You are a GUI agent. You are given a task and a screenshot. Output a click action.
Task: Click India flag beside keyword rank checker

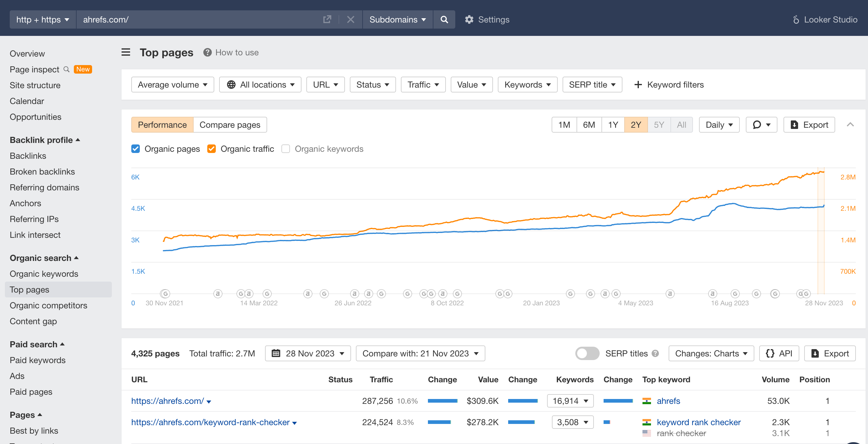tap(646, 422)
